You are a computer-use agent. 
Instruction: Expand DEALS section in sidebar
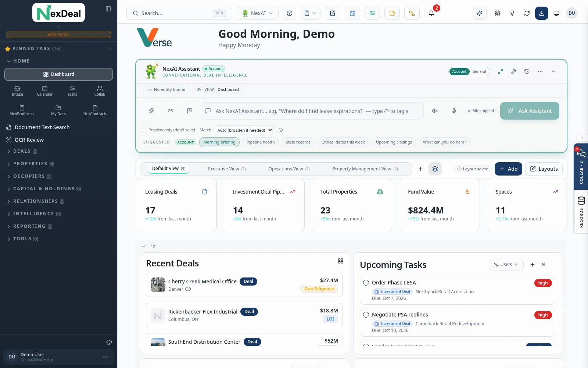[x=22, y=151]
